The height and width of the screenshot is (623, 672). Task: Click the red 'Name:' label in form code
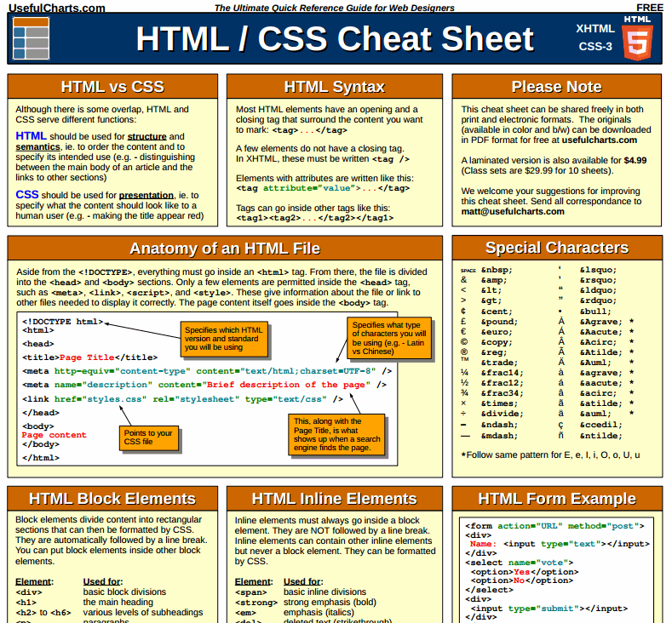483,544
